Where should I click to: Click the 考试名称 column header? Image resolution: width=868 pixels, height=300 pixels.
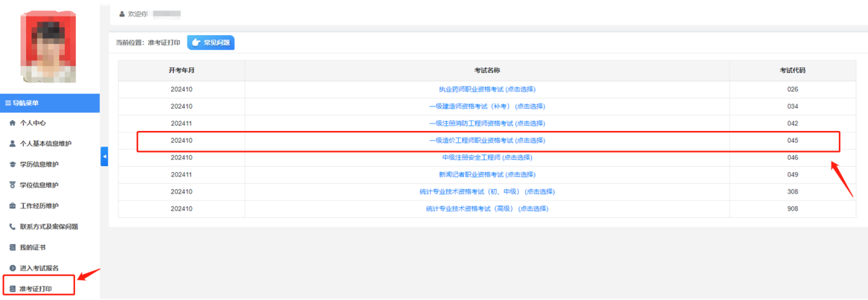(487, 70)
